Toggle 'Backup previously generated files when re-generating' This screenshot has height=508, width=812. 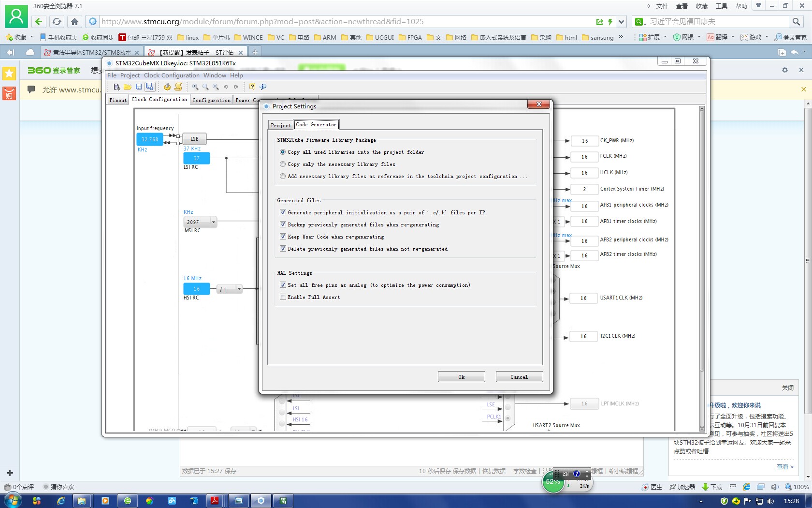point(283,224)
